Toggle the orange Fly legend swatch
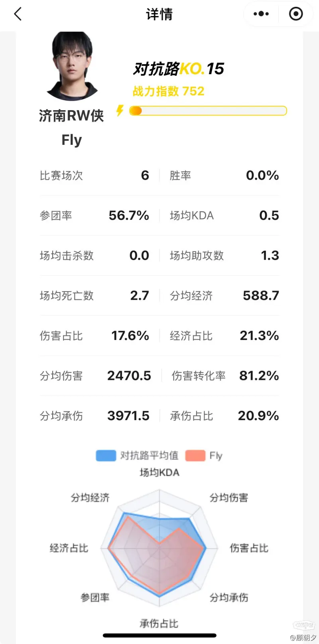319x644 pixels. pyautogui.click(x=195, y=455)
